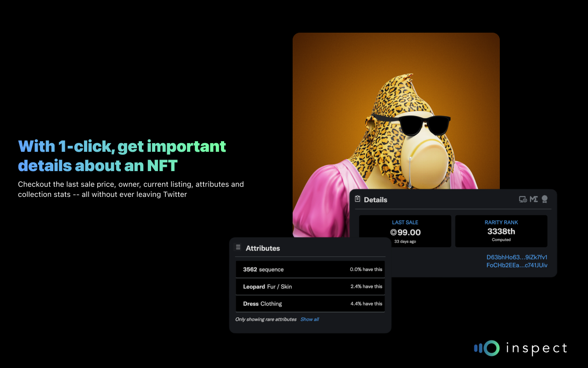This screenshot has height=368, width=588.
Task: Click the leopard gorilla NFT image
Action: [396, 115]
